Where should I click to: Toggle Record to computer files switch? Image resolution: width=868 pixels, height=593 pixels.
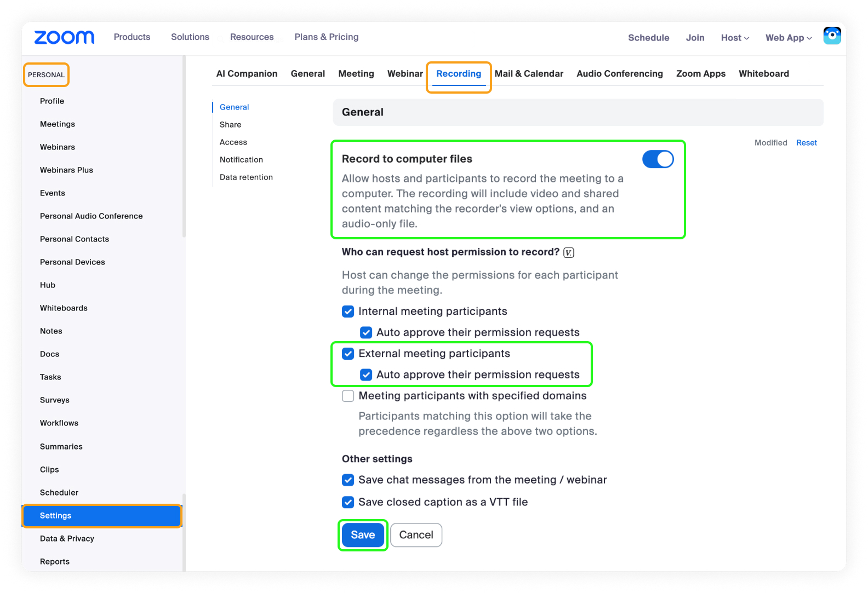(x=658, y=159)
